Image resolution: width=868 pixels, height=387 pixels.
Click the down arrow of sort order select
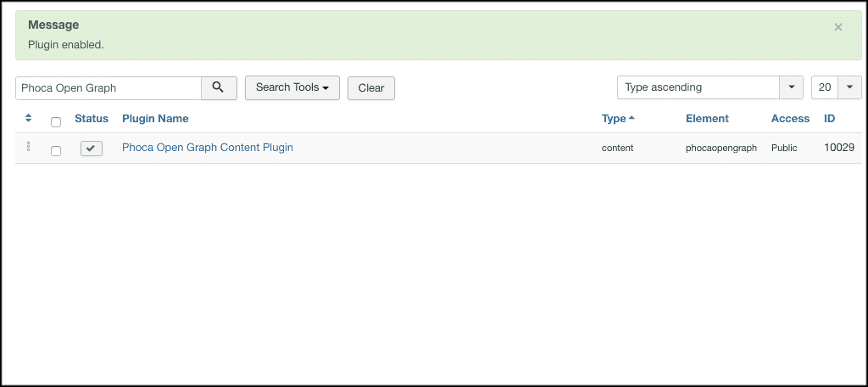(x=791, y=87)
